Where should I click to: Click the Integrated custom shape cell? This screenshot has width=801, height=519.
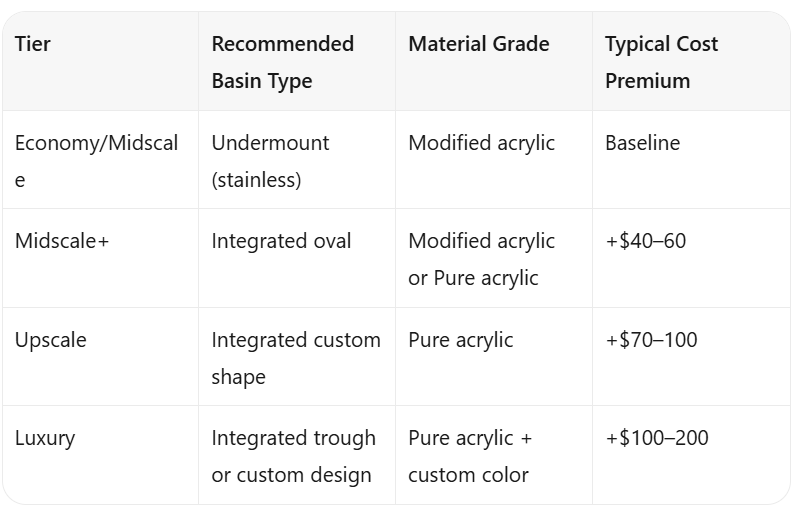[296, 358]
